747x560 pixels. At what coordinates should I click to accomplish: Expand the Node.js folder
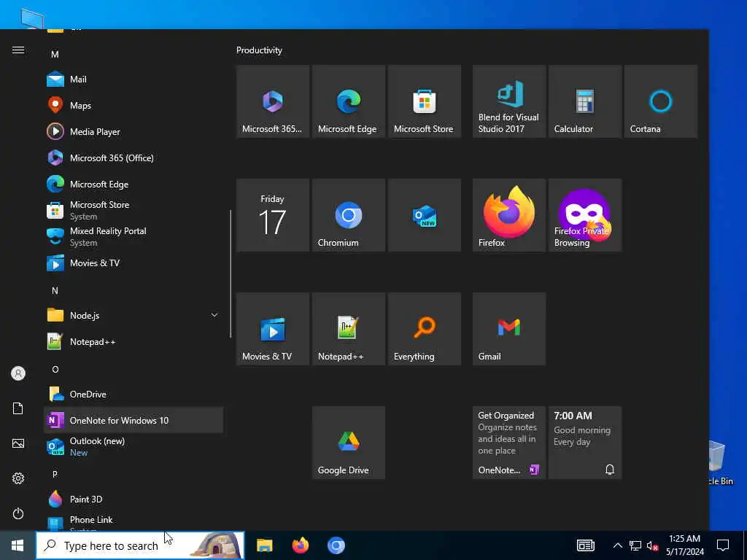(x=133, y=315)
